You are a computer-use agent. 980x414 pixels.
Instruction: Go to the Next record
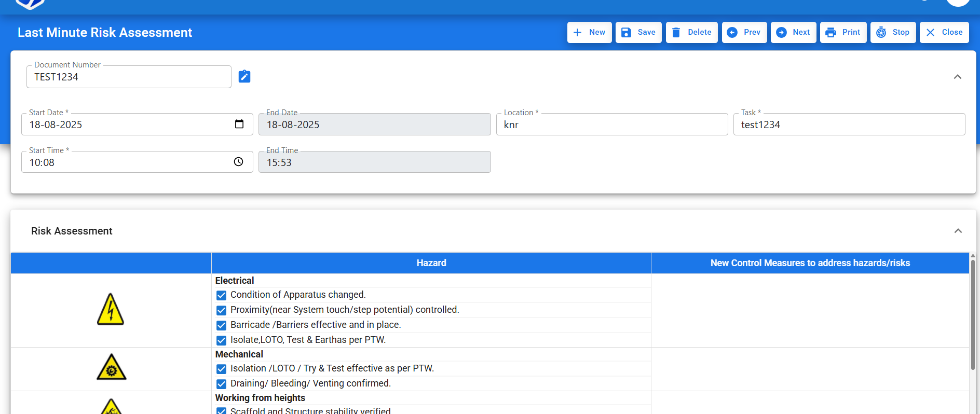tap(793, 32)
